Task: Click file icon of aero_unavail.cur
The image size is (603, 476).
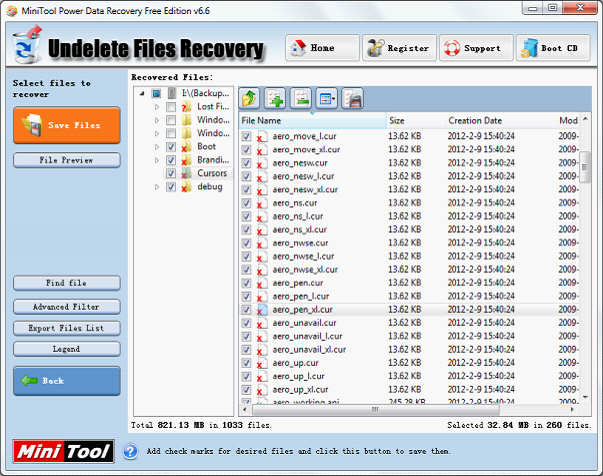Action: pos(262,323)
